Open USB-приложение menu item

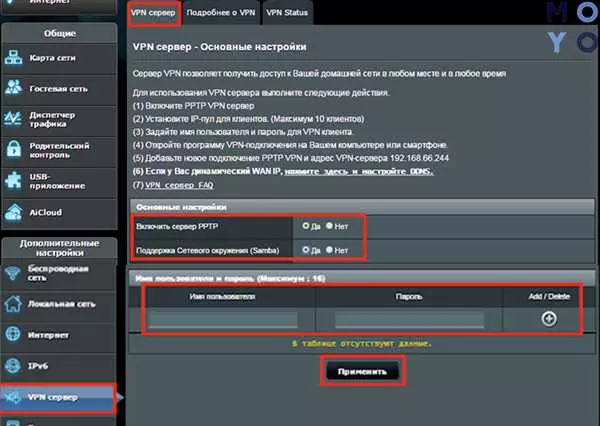(x=59, y=181)
